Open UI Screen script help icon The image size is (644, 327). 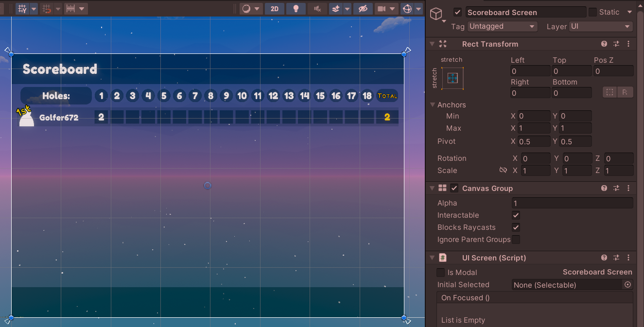point(604,258)
